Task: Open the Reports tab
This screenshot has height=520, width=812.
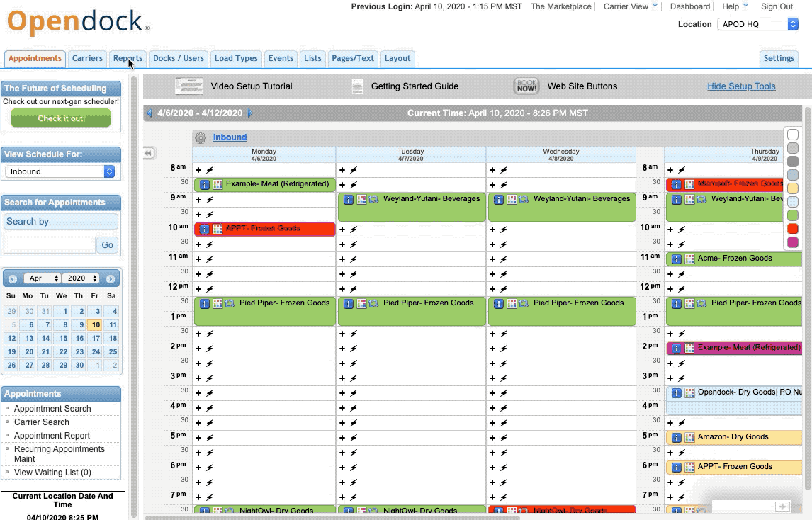Action: coord(128,59)
